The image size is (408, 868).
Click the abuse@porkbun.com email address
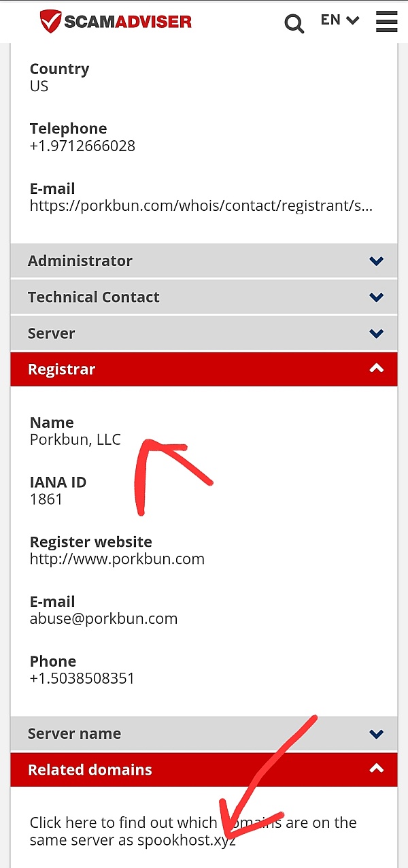[103, 619]
